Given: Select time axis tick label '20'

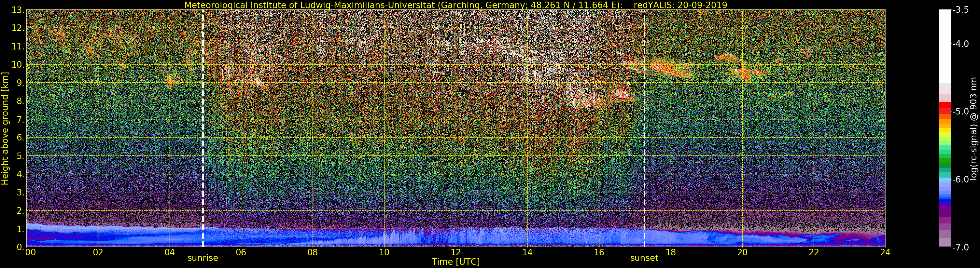Looking at the screenshot, I should pos(742,252).
